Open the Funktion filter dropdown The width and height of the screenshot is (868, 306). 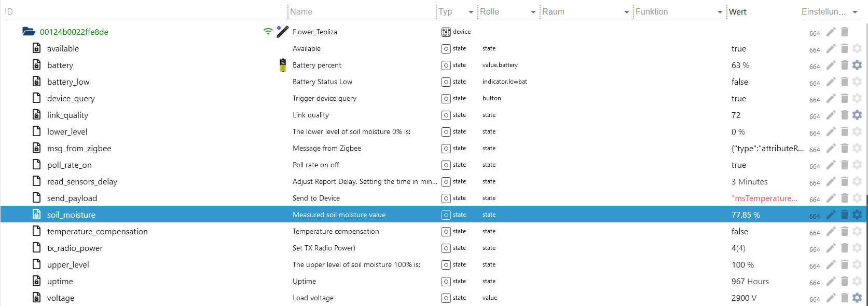(x=720, y=12)
